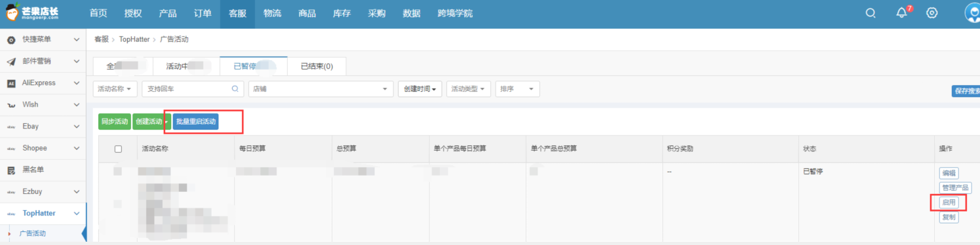Click TopHatter breadcrumb link
The width and height of the screenshot is (980, 245).
point(134,39)
